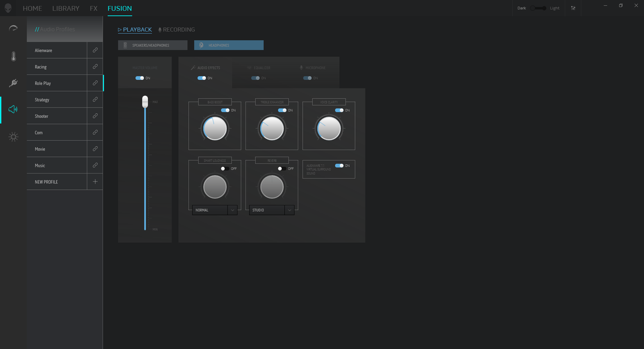Viewport: 644px width, 349px height.
Task: Click the plus icon beside NEW PROFILE
Action: [95, 182]
